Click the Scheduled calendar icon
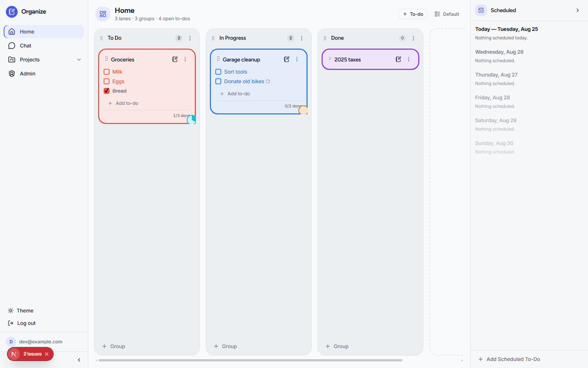This screenshot has width=588, height=368. (x=481, y=10)
